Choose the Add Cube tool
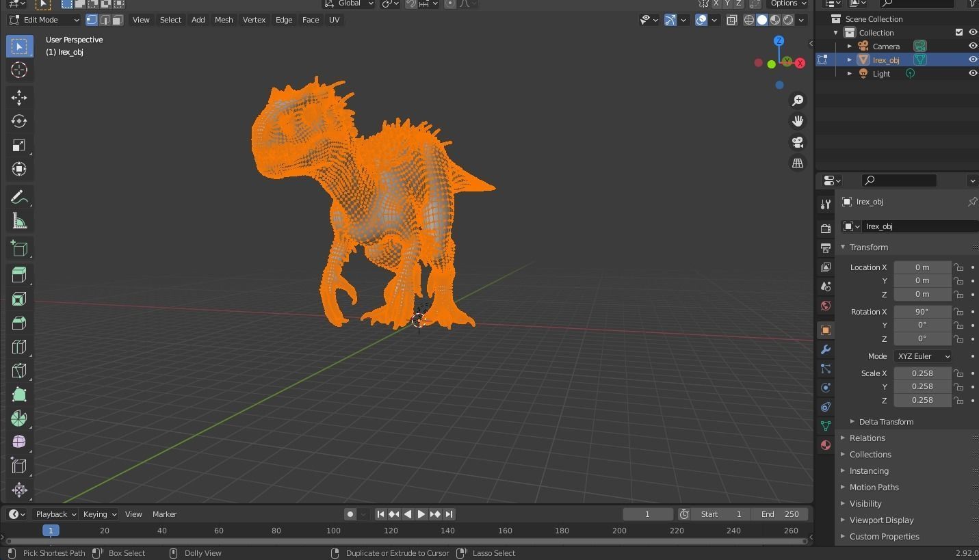Screen dimensions: 979x560 (x=19, y=249)
